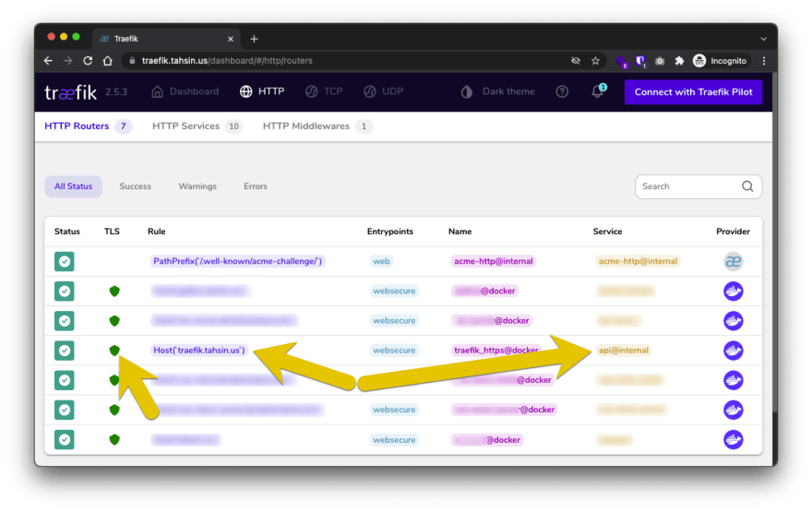
Task: Click the docker provider icon in last row
Action: (x=734, y=440)
